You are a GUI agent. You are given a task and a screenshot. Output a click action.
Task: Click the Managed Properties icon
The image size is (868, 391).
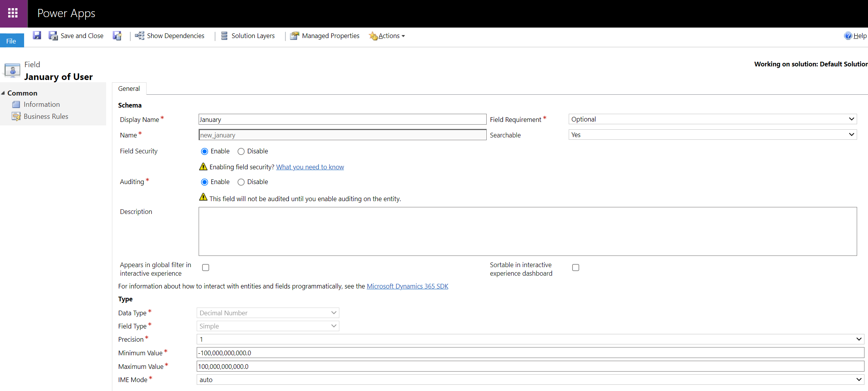point(295,36)
